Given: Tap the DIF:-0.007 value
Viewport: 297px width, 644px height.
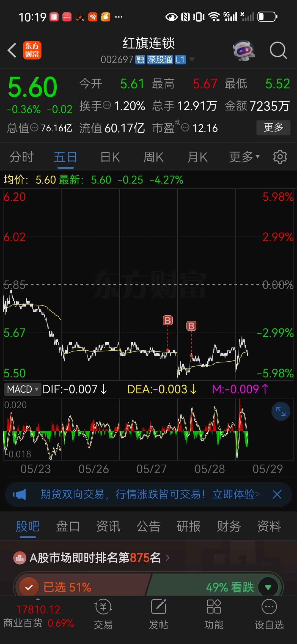Looking at the screenshot, I should (x=75, y=389).
